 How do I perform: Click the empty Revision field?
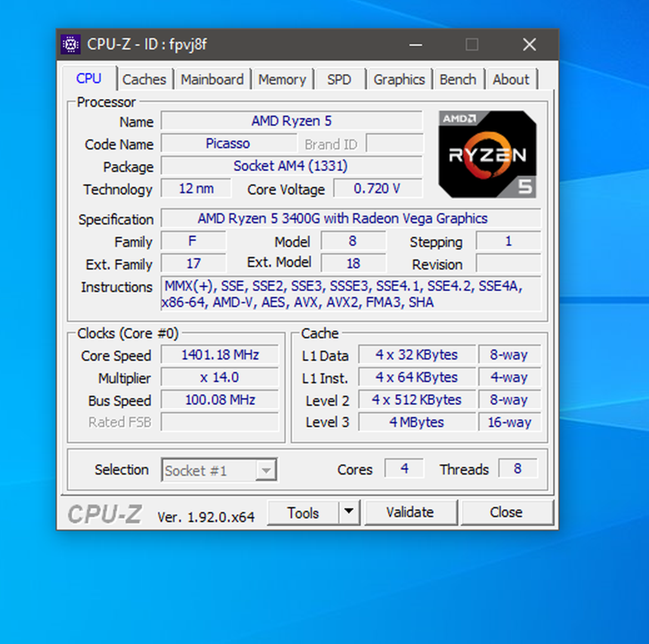pos(508,264)
